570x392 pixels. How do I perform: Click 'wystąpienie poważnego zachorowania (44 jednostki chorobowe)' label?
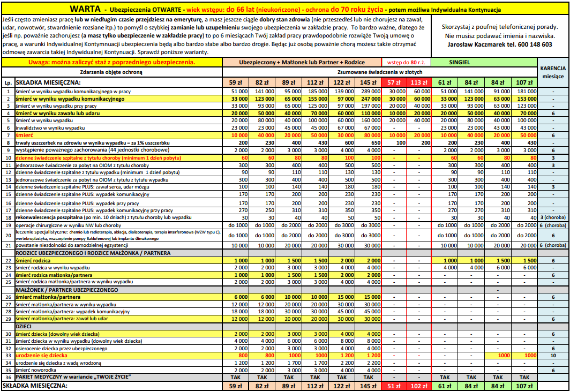tap(93, 150)
